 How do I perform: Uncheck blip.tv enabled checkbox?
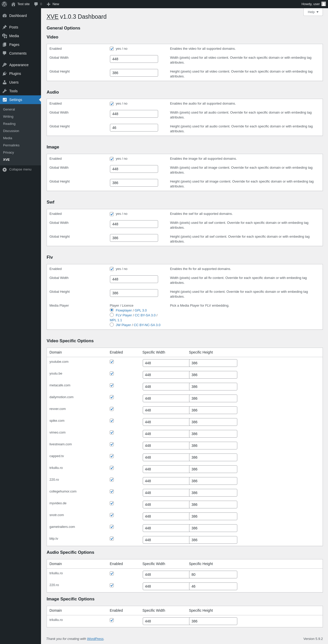pyautogui.click(x=112, y=539)
